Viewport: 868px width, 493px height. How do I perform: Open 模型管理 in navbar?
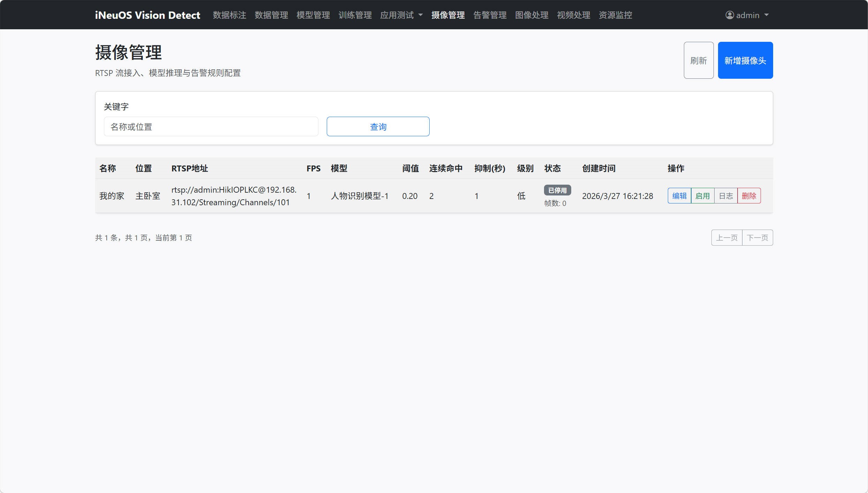313,15
